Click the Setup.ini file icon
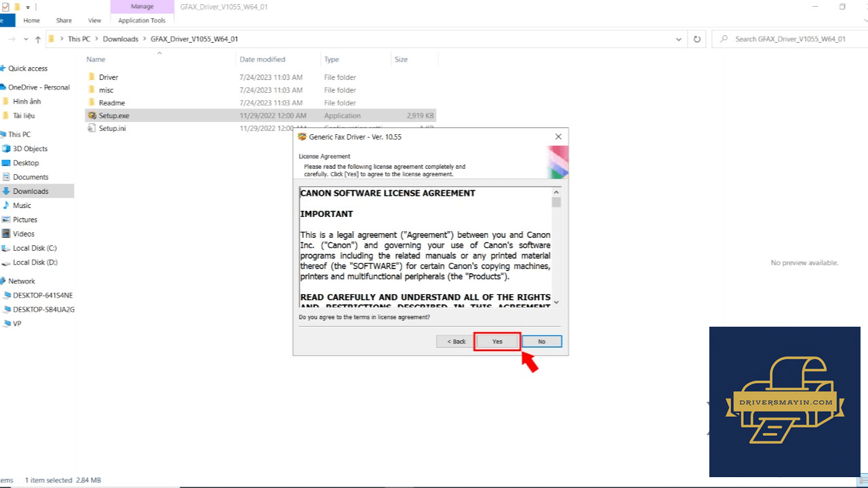 click(92, 128)
